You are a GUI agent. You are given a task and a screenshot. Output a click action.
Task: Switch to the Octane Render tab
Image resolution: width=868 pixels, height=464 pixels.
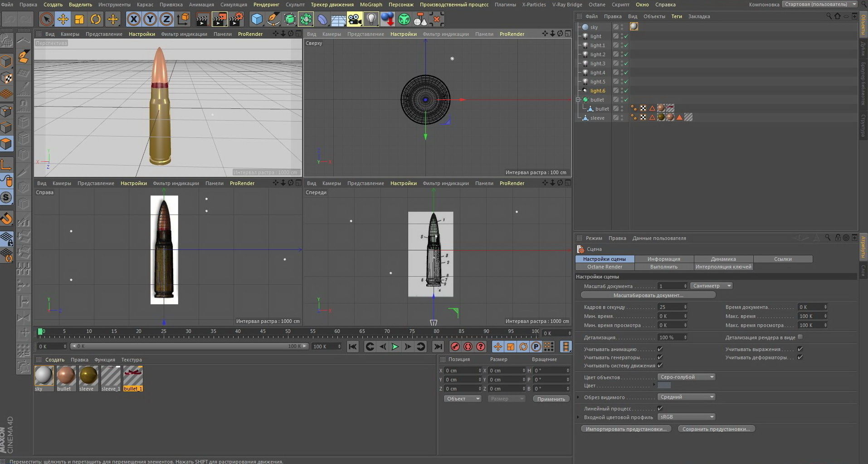pyautogui.click(x=605, y=267)
